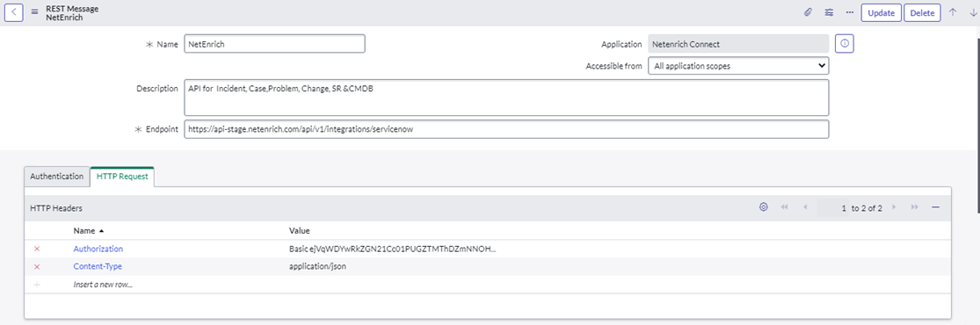Go to the previous page of headers
980x325 pixels.
point(805,207)
